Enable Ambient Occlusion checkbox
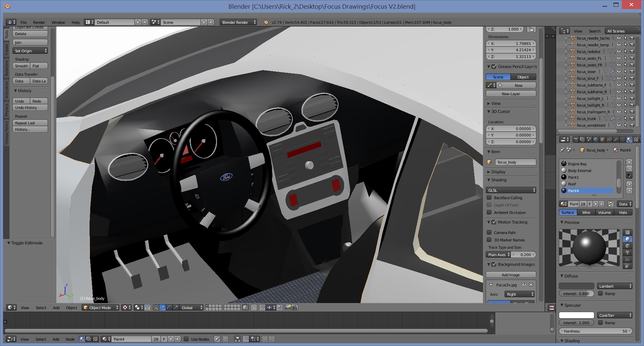Viewport: 644px width, 346px height. point(489,213)
